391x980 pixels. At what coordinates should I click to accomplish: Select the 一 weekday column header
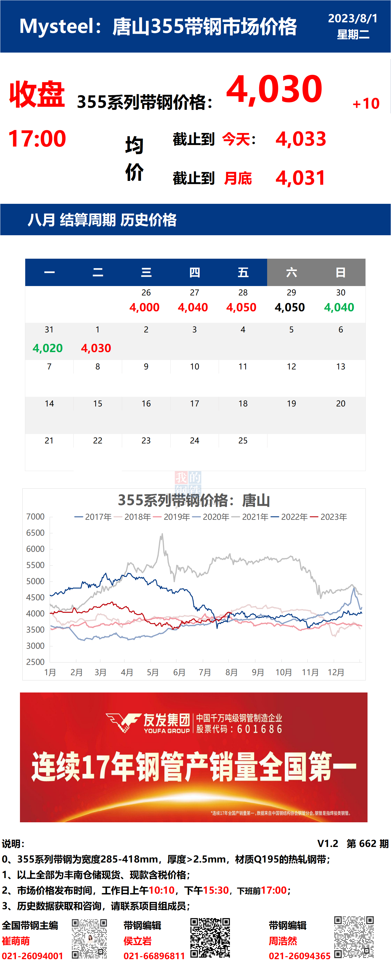click(49, 273)
